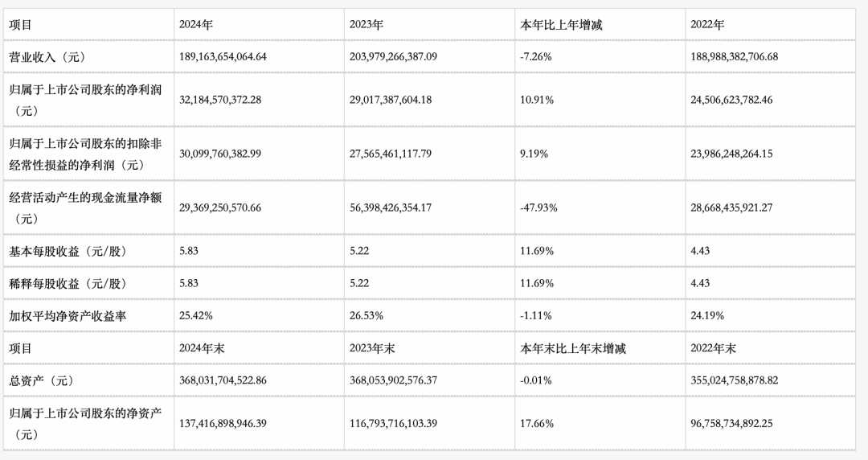Screen dimensions: 868x460
Task: Select the 2023年 column header cell
Action: point(366,25)
